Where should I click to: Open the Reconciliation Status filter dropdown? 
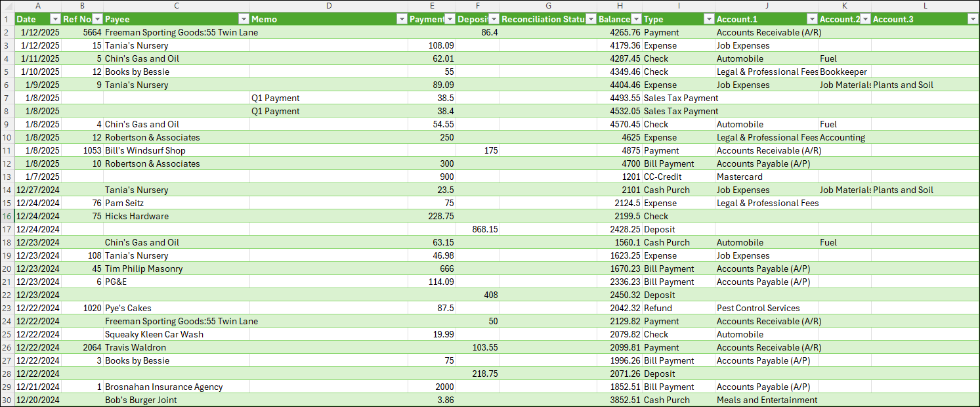591,20
